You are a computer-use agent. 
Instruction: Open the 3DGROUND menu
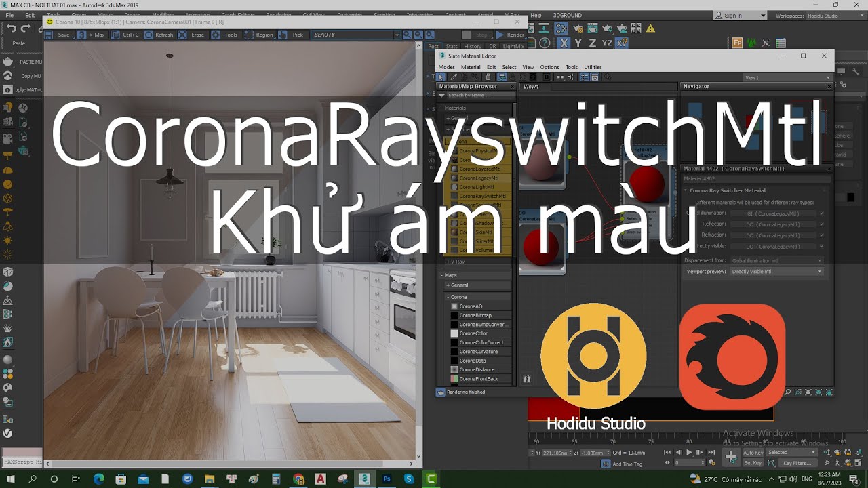(568, 15)
